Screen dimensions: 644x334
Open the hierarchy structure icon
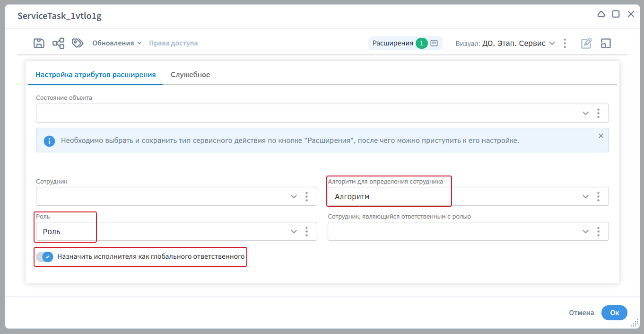point(58,43)
